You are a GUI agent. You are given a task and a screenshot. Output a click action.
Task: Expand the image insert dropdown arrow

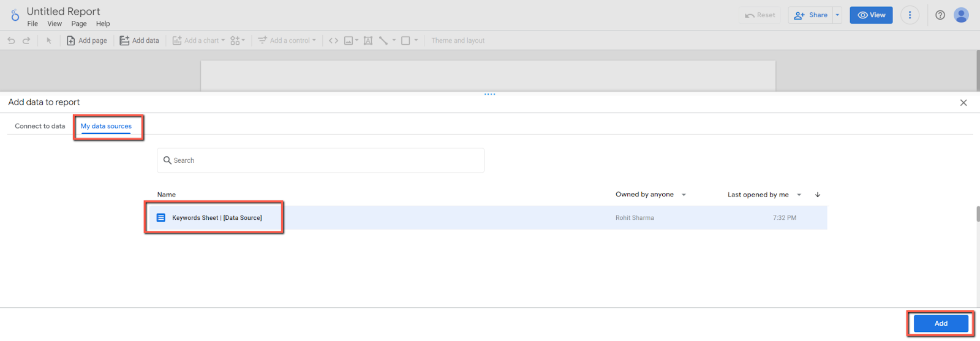[x=357, y=40]
